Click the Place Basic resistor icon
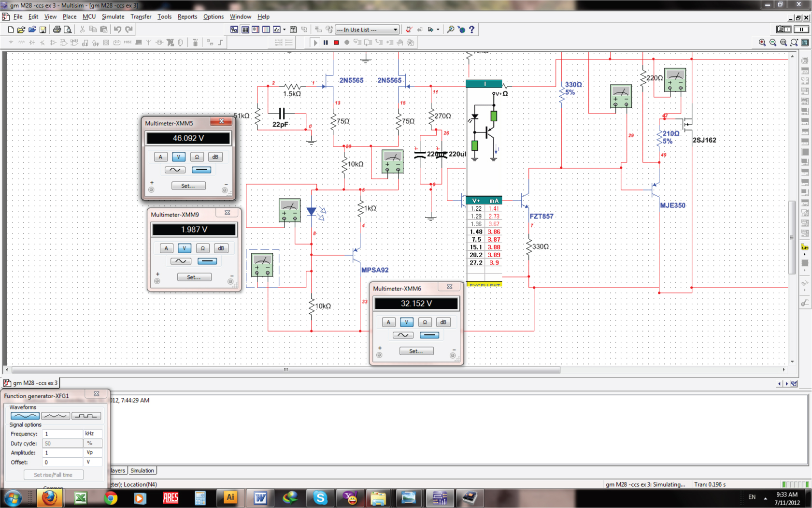The image size is (812, 508). tap(21, 43)
